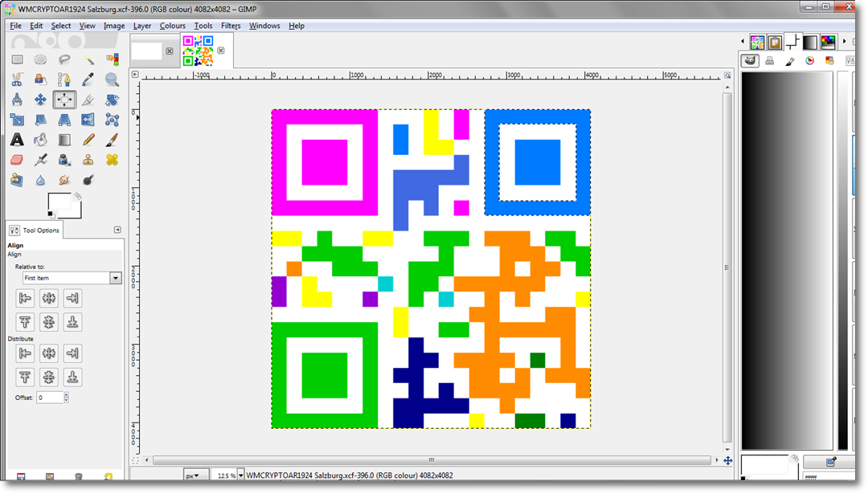Select the Blend gradient tool

(x=64, y=140)
